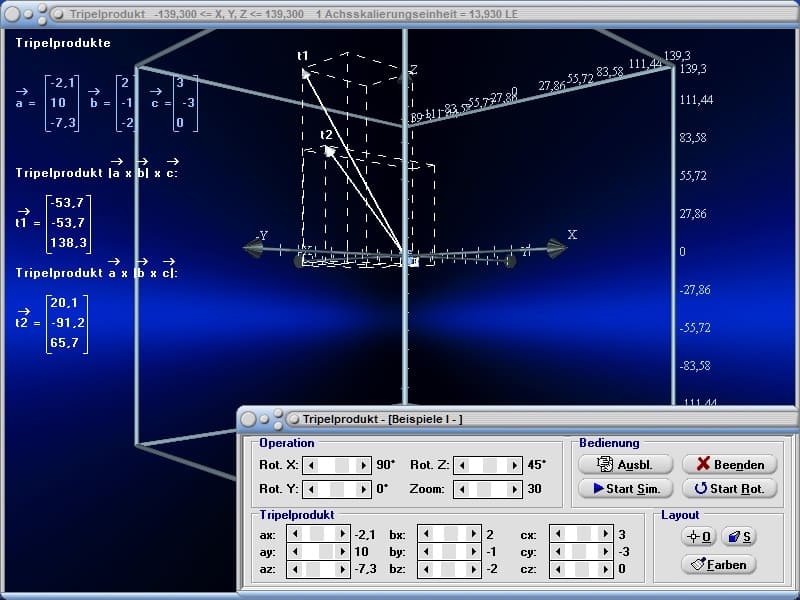This screenshot has width=800, height=600.
Task: Click vector a component -2,1
Action: click(x=62, y=83)
